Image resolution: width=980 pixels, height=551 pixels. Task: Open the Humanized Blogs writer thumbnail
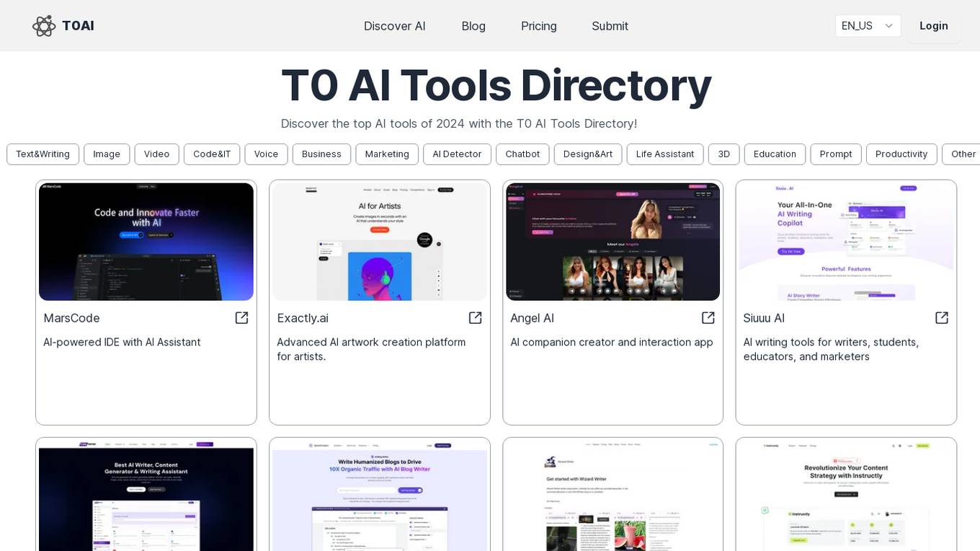(380, 495)
